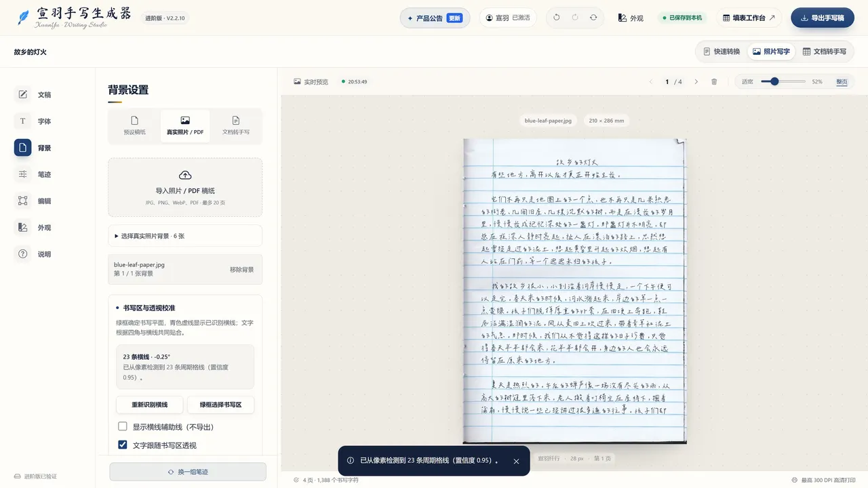Screen dimensions: 868x488
Task: Switch to 快速转换 mode
Action: (x=721, y=52)
